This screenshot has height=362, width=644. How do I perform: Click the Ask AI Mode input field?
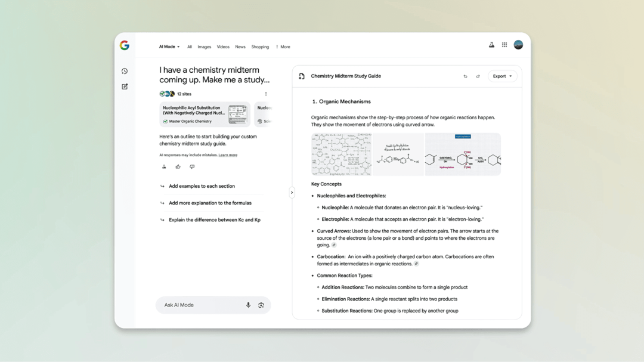point(213,305)
